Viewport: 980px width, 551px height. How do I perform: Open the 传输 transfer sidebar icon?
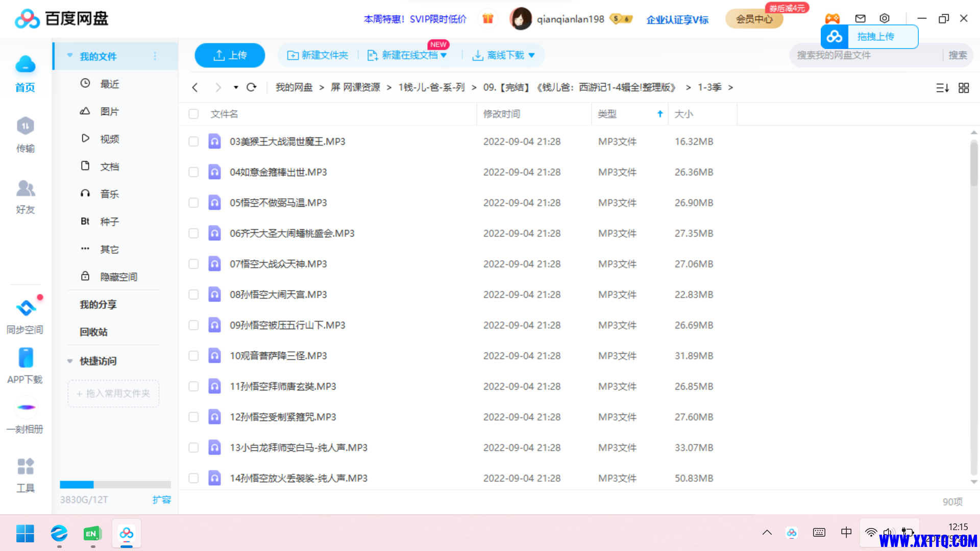(25, 135)
